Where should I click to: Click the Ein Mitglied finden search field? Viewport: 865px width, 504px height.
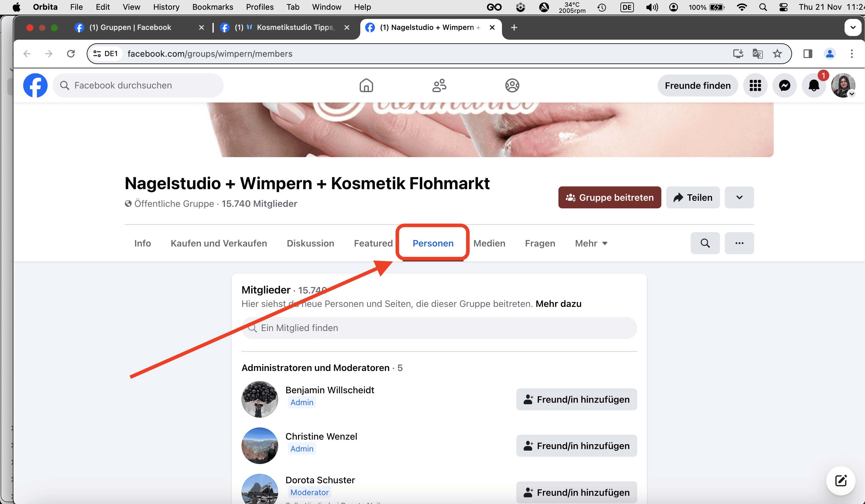click(x=439, y=328)
